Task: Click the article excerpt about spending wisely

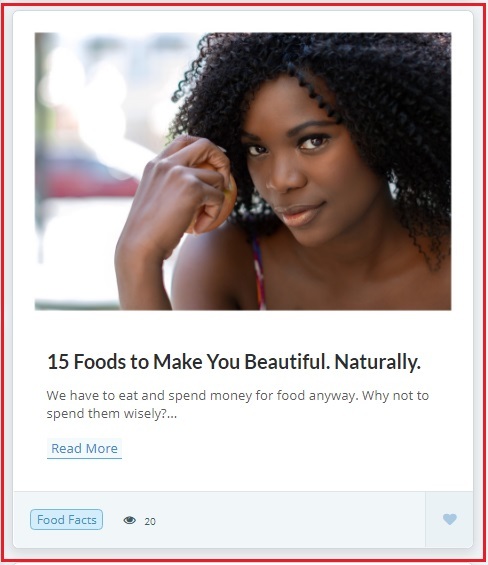Action: coord(238,404)
